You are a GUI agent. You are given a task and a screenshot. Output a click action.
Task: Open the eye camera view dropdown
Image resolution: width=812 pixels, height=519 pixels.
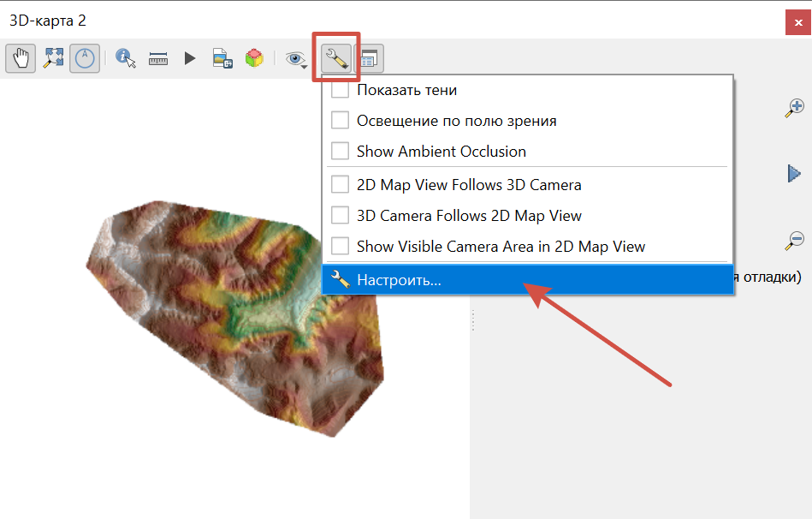(297, 58)
